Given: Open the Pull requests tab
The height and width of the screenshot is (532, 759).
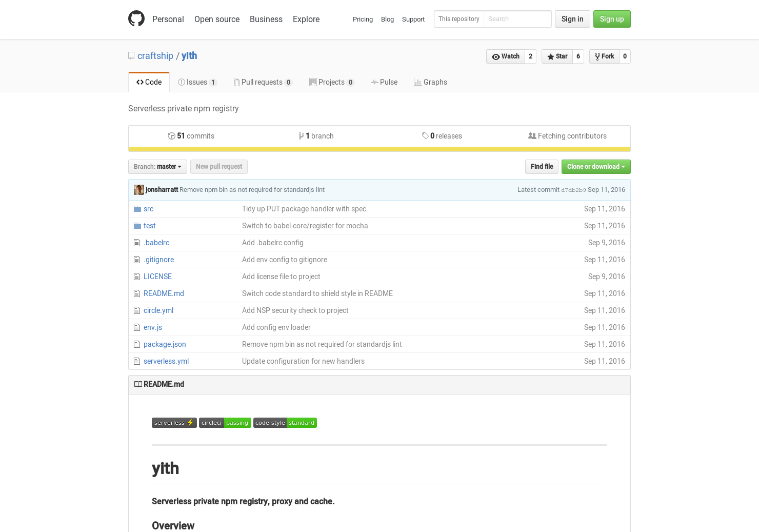Looking at the screenshot, I should click(x=263, y=82).
